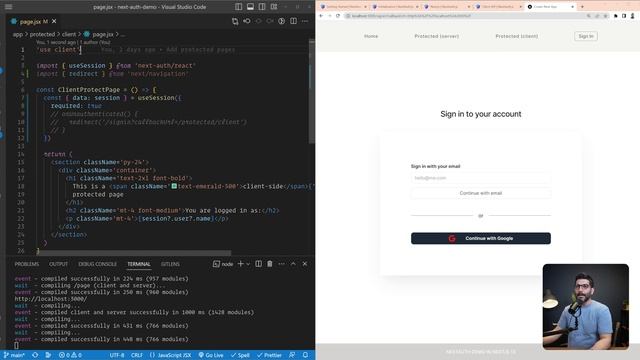Toggle GitLens file blame icon
Viewport: 640px width, 360px height.
coord(281,21)
